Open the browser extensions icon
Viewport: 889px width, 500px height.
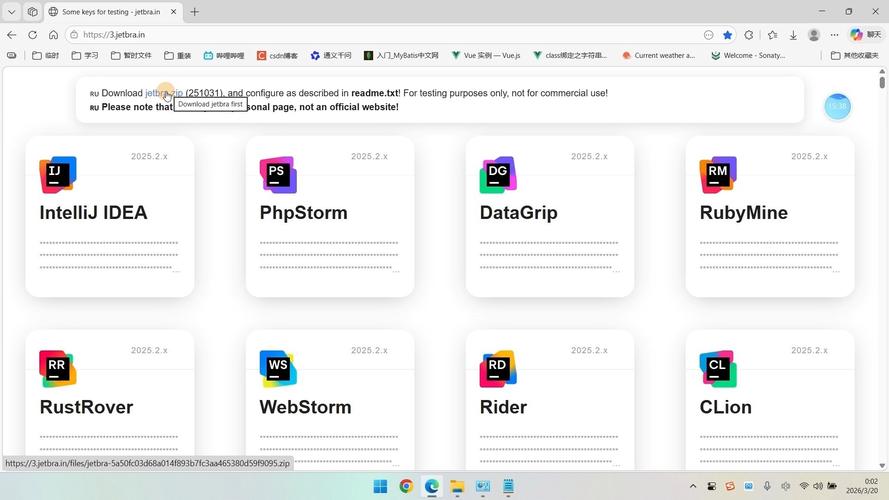tap(749, 35)
